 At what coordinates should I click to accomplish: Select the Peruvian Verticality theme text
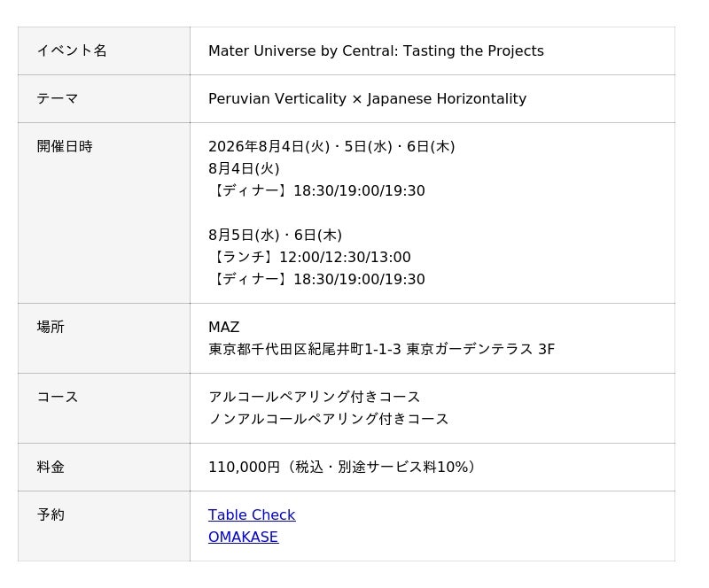point(367,98)
